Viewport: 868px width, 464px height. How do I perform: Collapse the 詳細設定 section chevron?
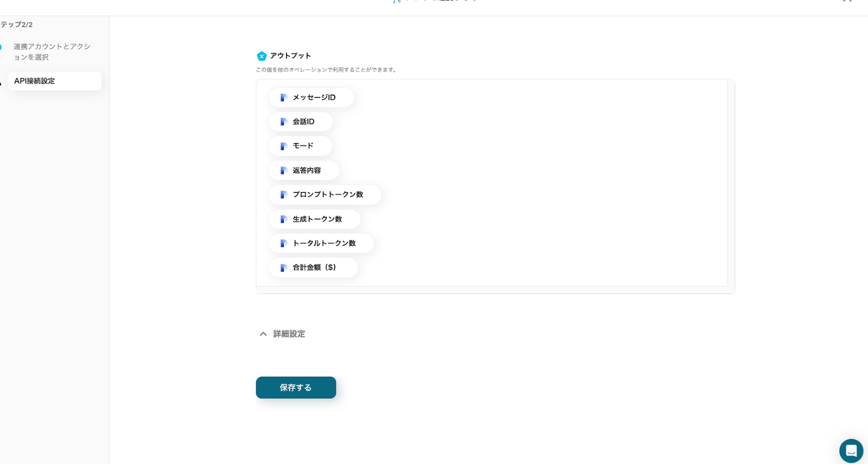263,334
